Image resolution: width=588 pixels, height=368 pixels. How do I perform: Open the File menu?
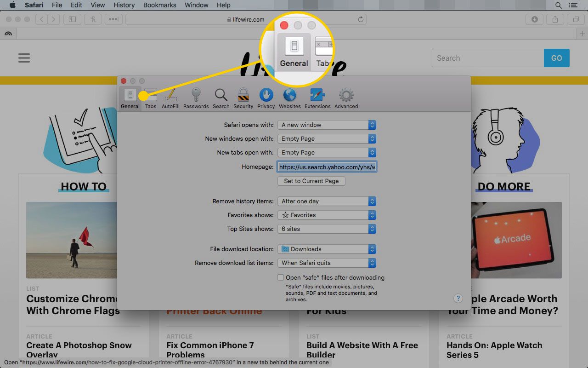(x=57, y=5)
